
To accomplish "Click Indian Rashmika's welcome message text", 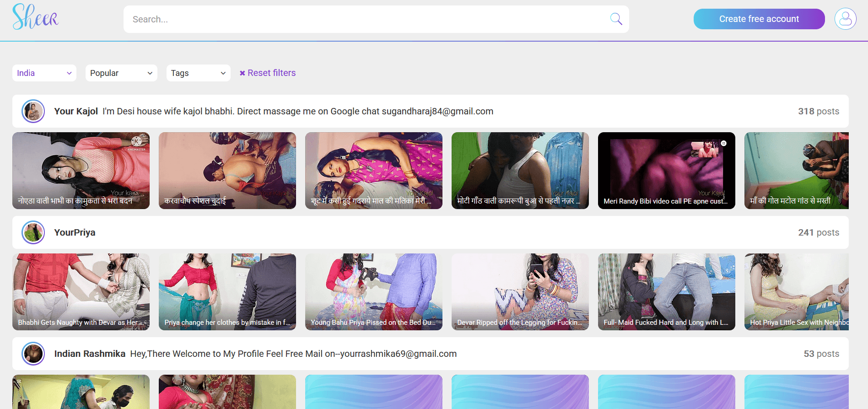I will [x=293, y=354].
